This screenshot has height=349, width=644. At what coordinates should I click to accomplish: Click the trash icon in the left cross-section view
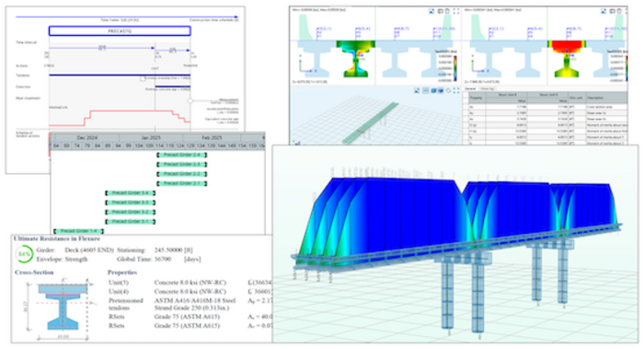[x=448, y=11]
